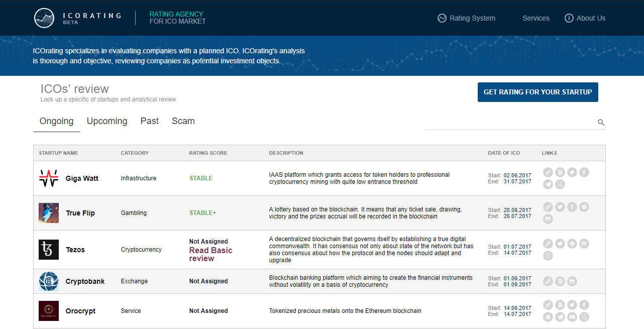Open Cryptobank's website link icon
Screen dimensions: 644x329
pos(548,281)
